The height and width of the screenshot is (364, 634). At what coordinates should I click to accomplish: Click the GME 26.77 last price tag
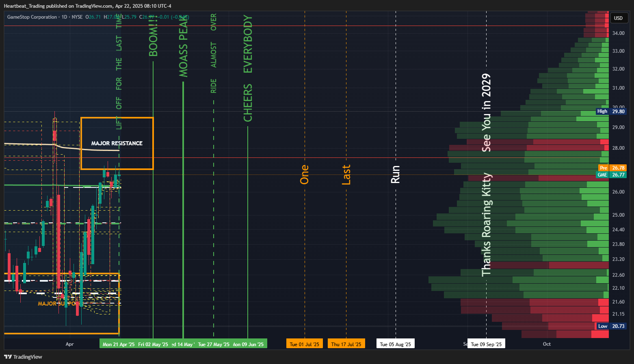click(611, 175)
